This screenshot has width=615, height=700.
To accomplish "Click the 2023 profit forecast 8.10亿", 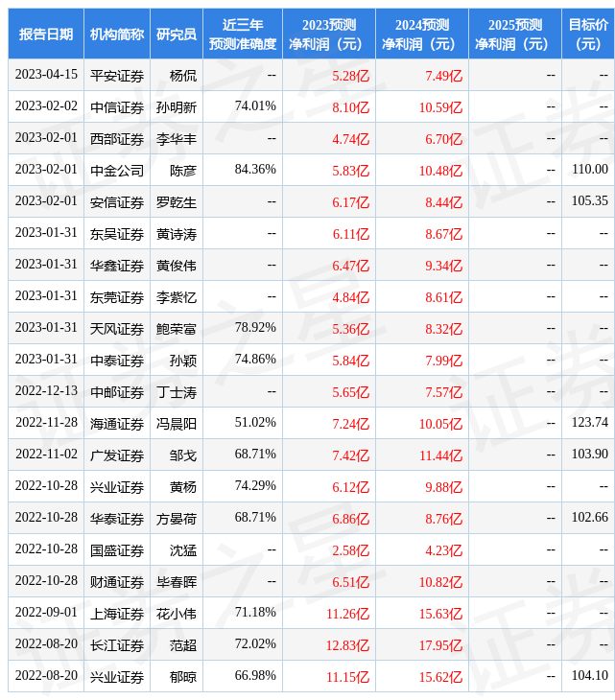I will [350, 107].
